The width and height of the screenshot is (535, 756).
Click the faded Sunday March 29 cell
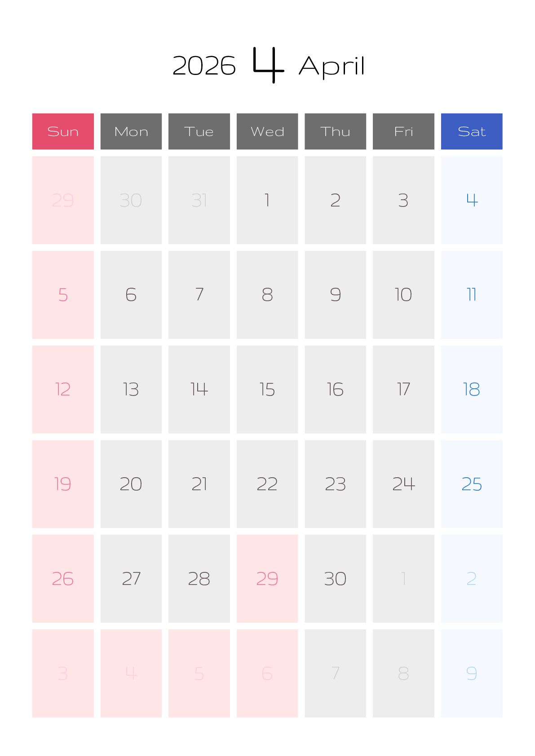[63, 200]
